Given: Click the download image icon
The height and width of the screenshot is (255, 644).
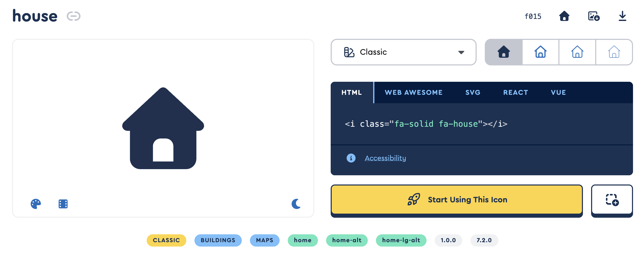Looking at the screenshot, I should [594, 16].
